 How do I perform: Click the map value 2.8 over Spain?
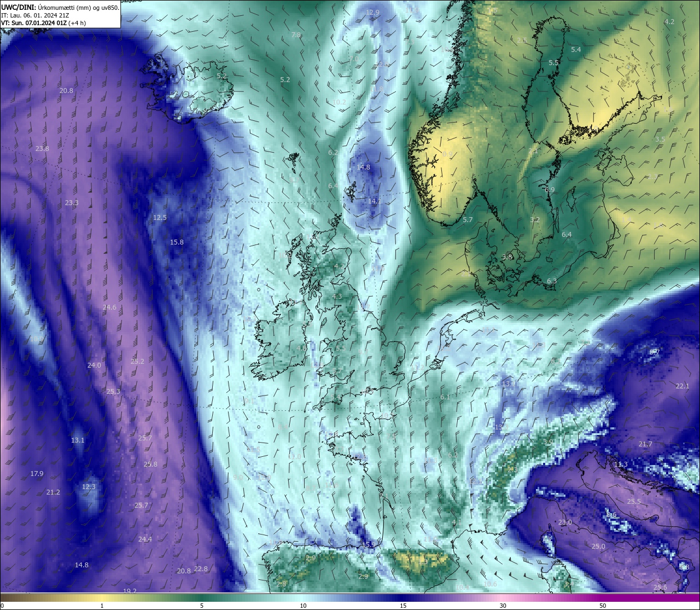coord(281,584)
